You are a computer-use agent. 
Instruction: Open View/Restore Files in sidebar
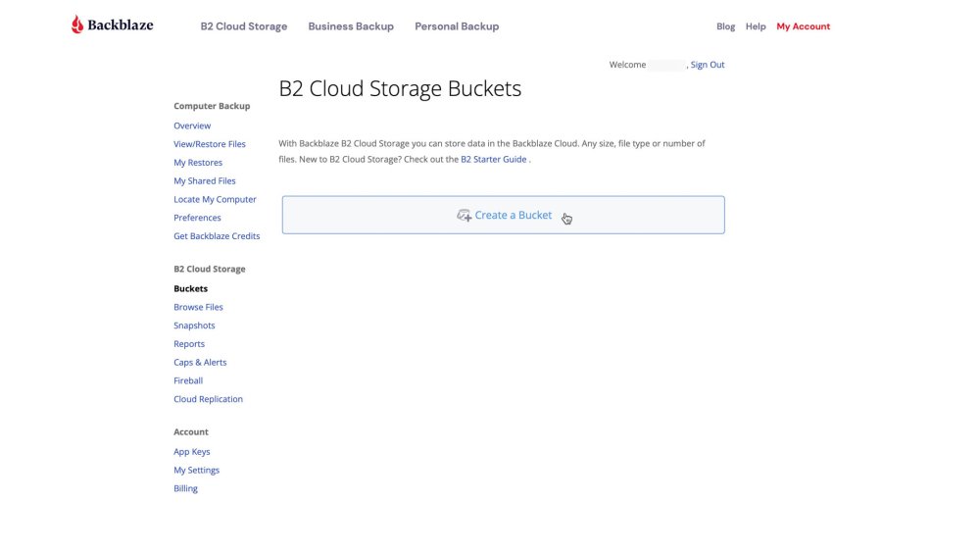point(210,144)
